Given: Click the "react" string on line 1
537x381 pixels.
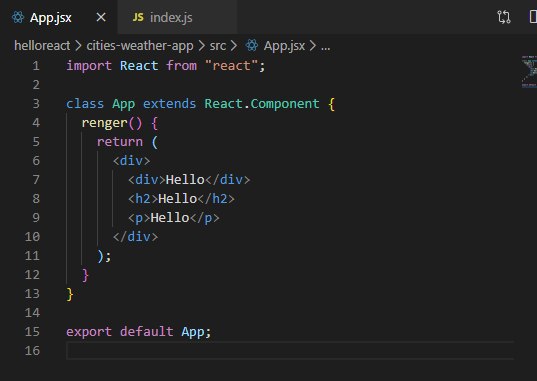Looking at the screenshot, I should 231,66.
